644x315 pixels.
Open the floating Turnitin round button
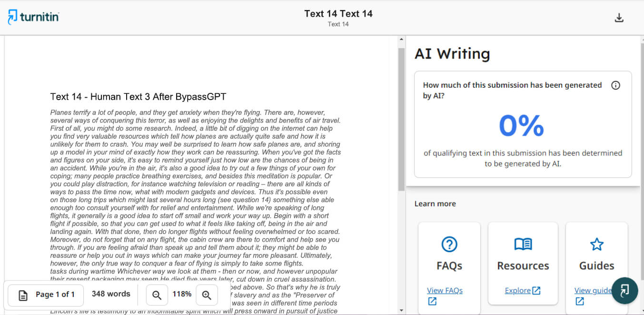coord(624,291)
